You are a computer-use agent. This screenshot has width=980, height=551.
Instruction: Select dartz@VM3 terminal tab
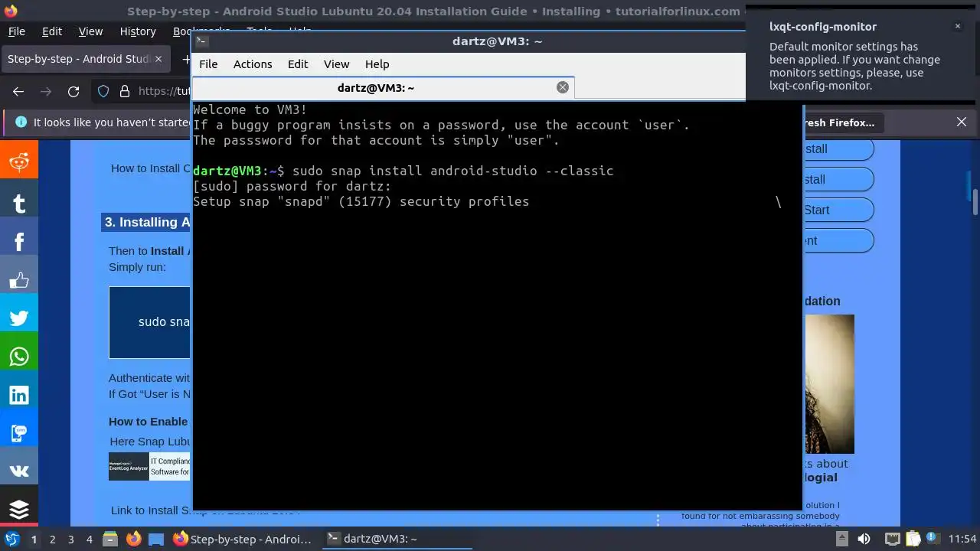coord(375,87)
